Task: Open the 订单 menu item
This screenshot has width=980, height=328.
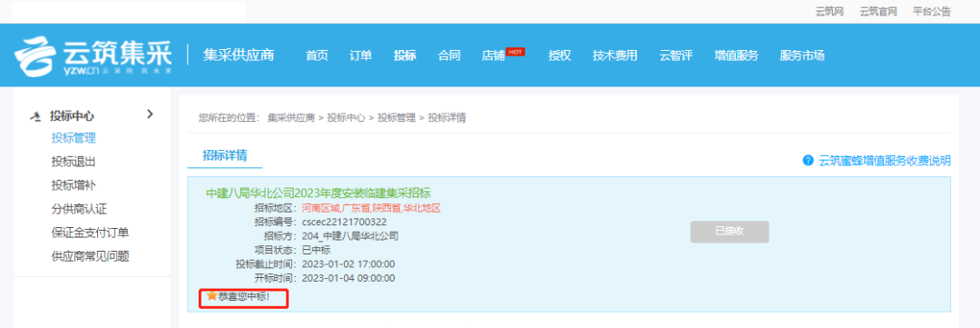Action: coord(360,55)
